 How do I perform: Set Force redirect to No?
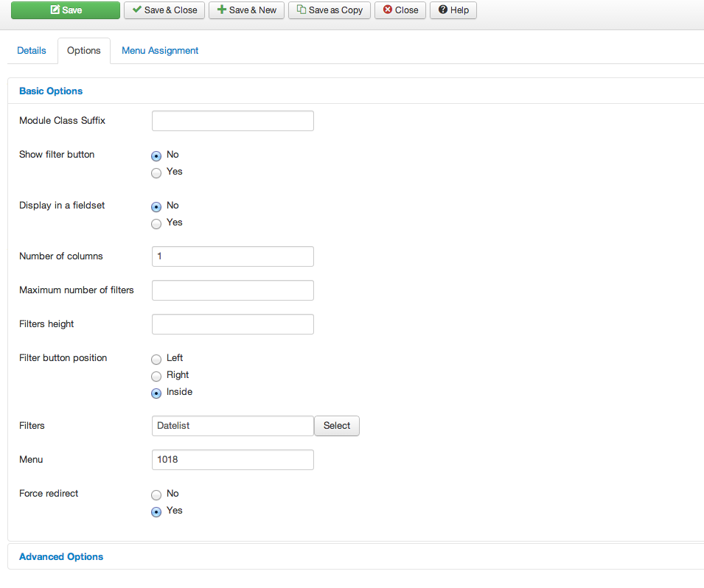156,495
